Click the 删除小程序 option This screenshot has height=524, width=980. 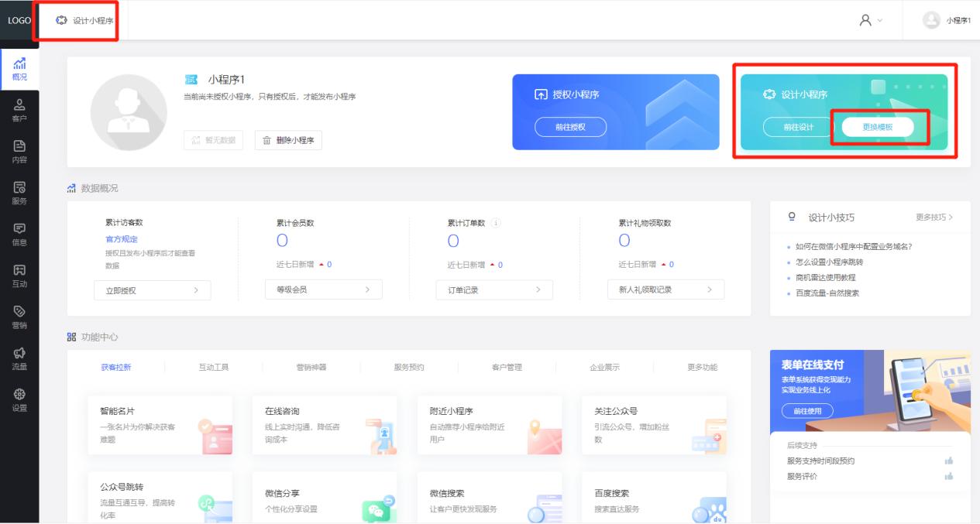pos(287,140)
